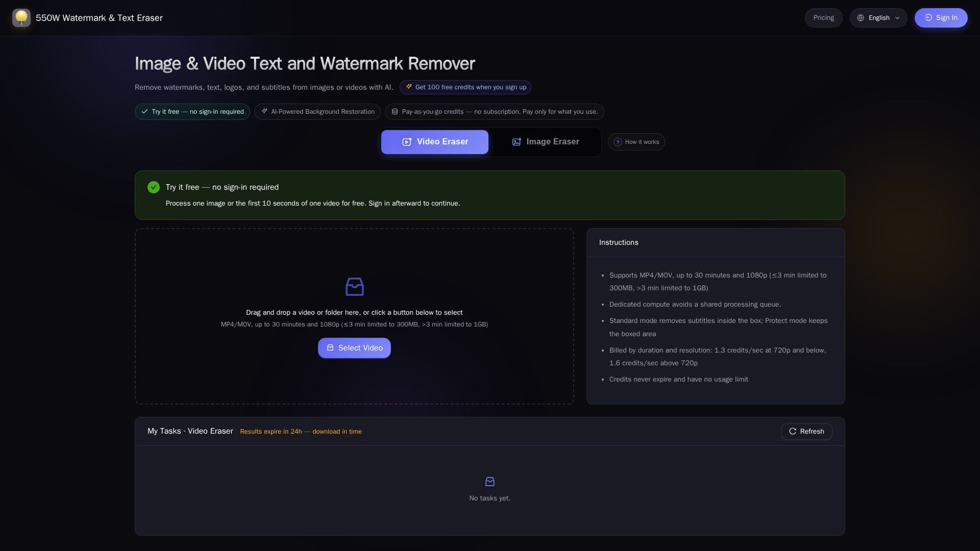
Task: Click 'Process one image or the first 10 seconds' text
Action: coord(312,204)
